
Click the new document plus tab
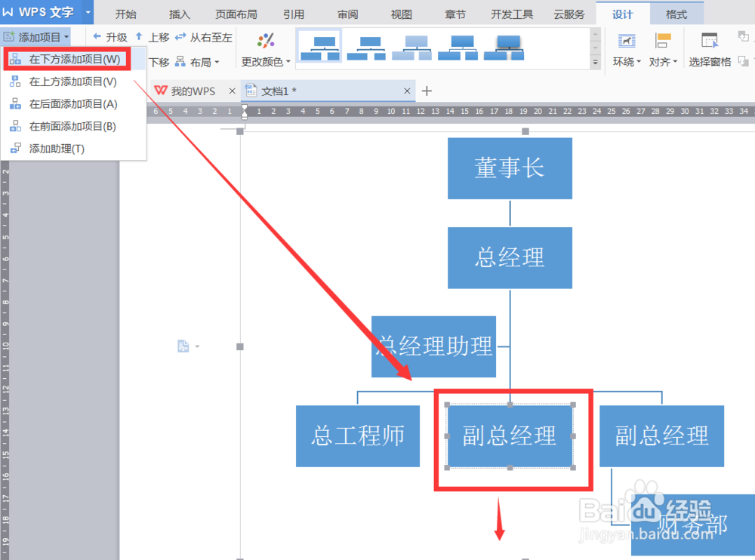pyautogui.click(x=427, y=91)
